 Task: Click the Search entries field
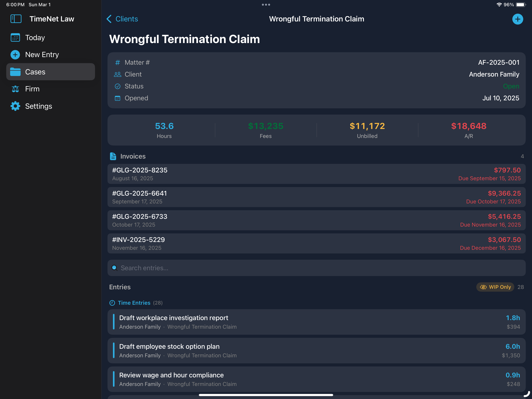tap(316, 268)
